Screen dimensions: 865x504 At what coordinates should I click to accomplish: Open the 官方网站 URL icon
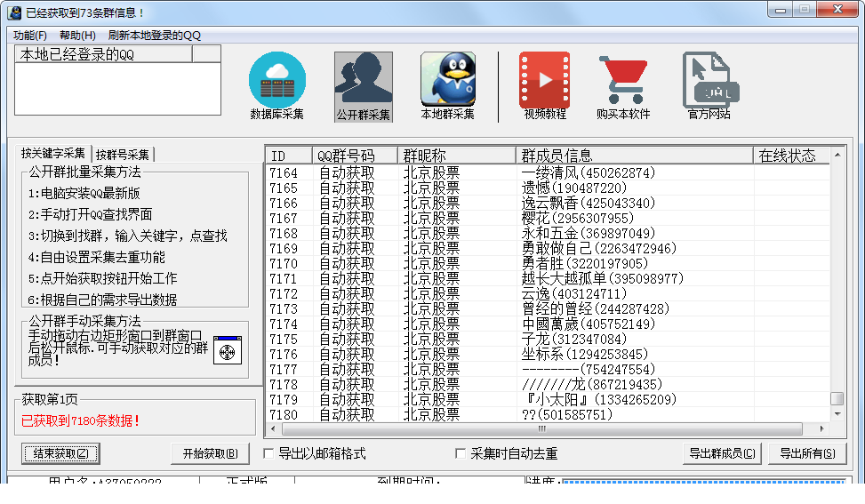coord(709,80)
